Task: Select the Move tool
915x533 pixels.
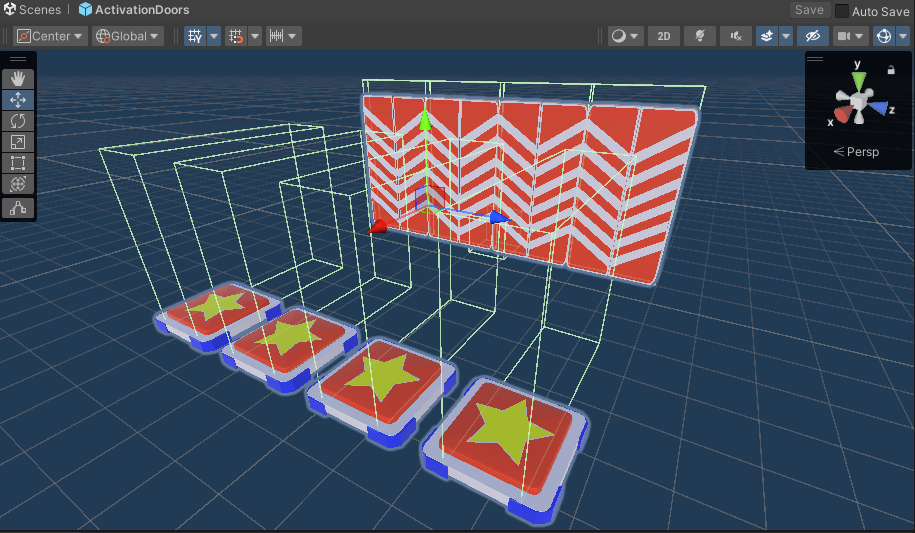Action: [18, 100]
